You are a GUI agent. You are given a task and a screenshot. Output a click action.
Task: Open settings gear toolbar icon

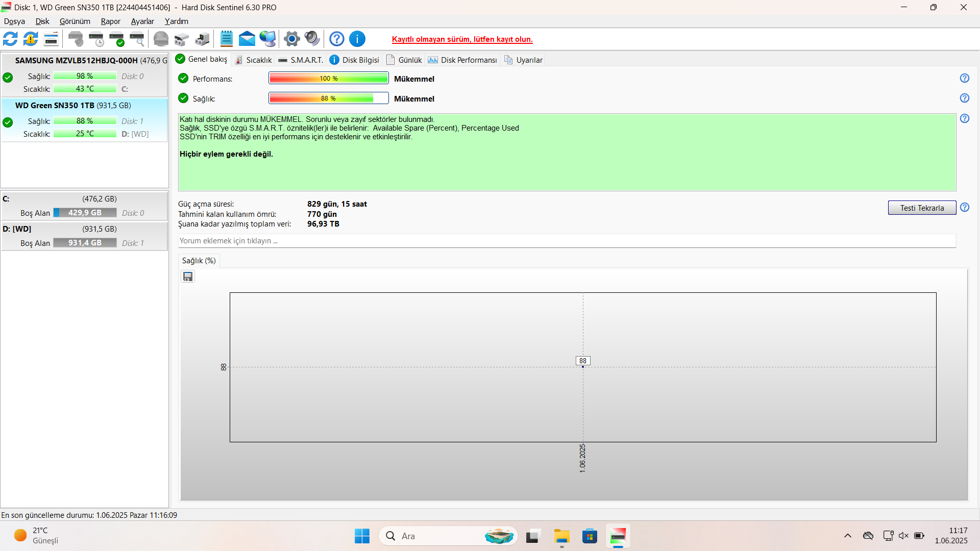click(x=291, y=39)
